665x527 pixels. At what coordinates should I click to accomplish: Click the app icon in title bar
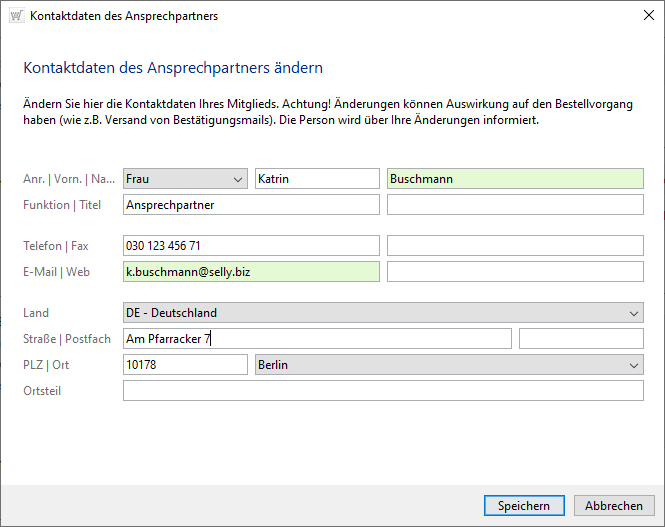pos(17,16)
